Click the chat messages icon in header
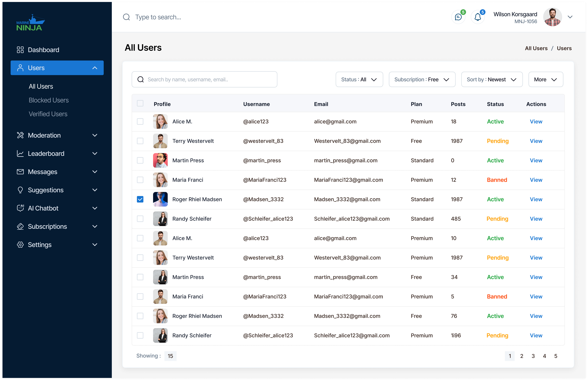 [458, 17]
